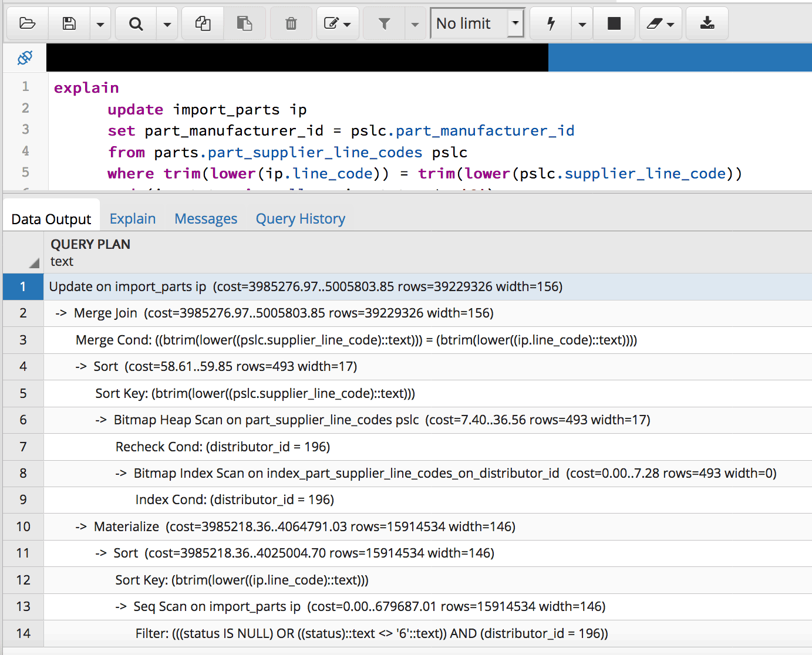Open the Edit pencil dropdown

[338, 23]
